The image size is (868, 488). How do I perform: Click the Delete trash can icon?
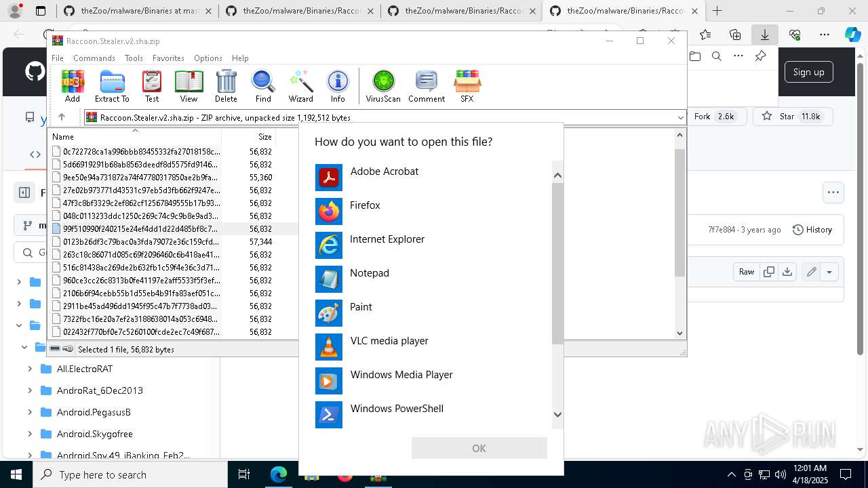[x=226, y=86]
